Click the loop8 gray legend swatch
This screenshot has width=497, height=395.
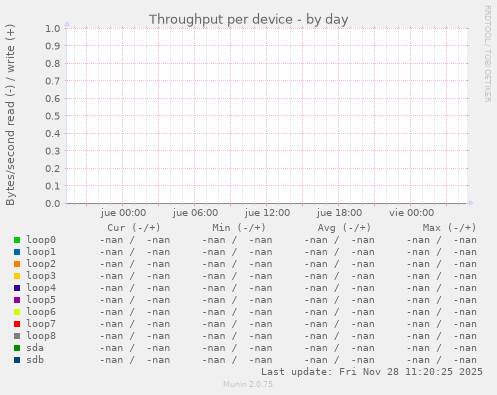pos(17,336)
